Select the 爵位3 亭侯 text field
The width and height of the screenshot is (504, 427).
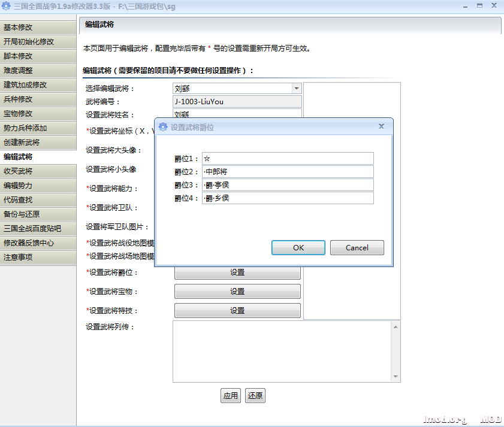[x=288, y=185]
